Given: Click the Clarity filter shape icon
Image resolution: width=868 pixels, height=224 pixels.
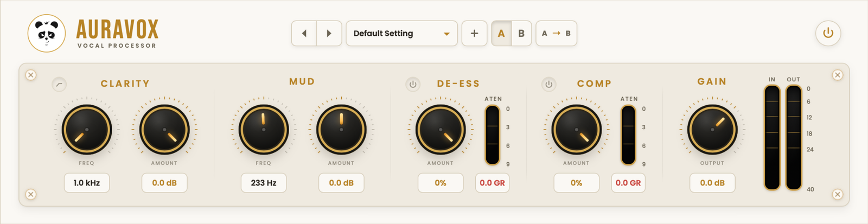Looking at the screenshot, I should coord(59,84).
